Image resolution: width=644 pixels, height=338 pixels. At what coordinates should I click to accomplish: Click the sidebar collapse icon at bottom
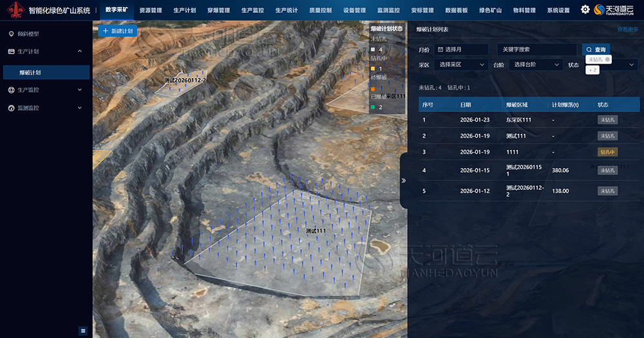coord(83,331)
